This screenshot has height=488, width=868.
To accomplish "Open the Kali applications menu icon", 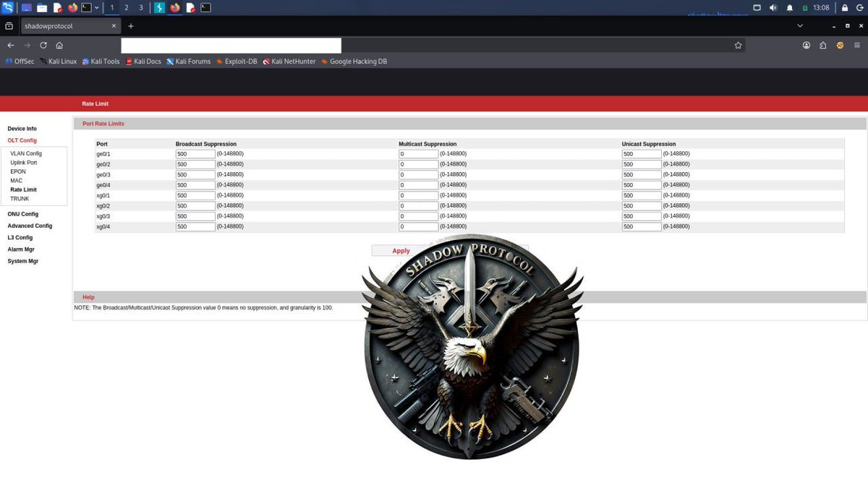I will click(x=8, y=7).
